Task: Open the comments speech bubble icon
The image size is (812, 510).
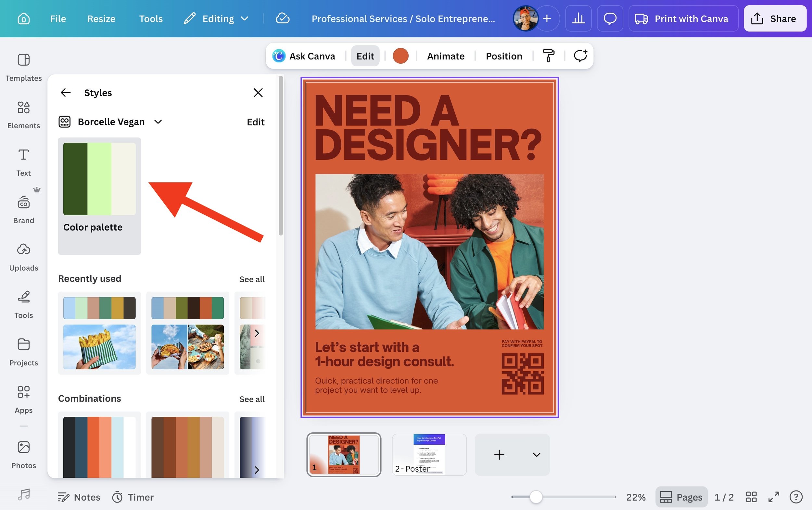Action: click(610, 19)
